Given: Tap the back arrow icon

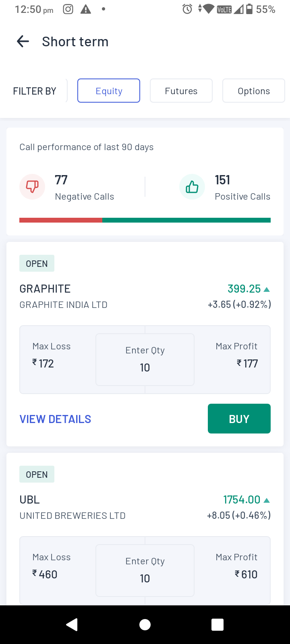Looking at the screenshot, I should click(23, 41).
